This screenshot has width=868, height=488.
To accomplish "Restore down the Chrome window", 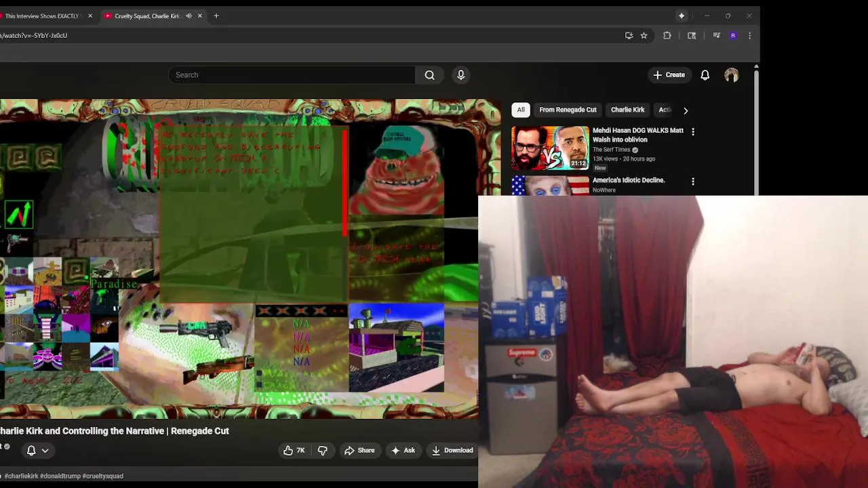I will coord(728,16).
